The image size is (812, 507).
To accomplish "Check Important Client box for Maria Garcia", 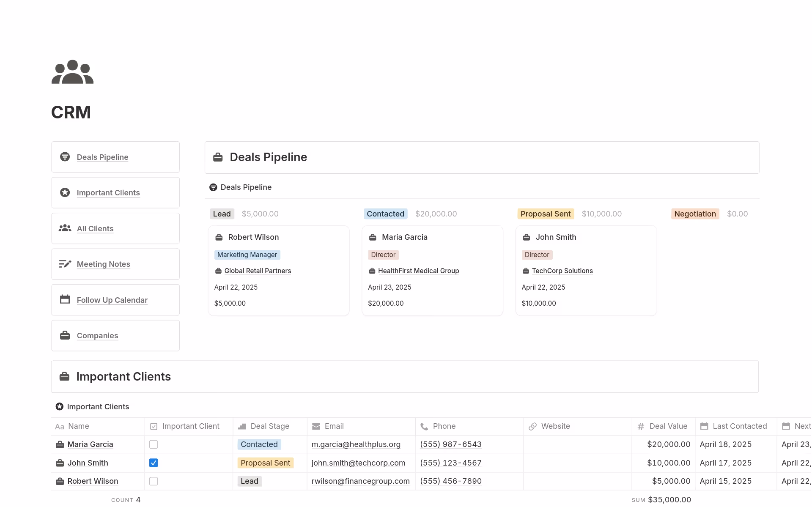I will click(154, 444).
